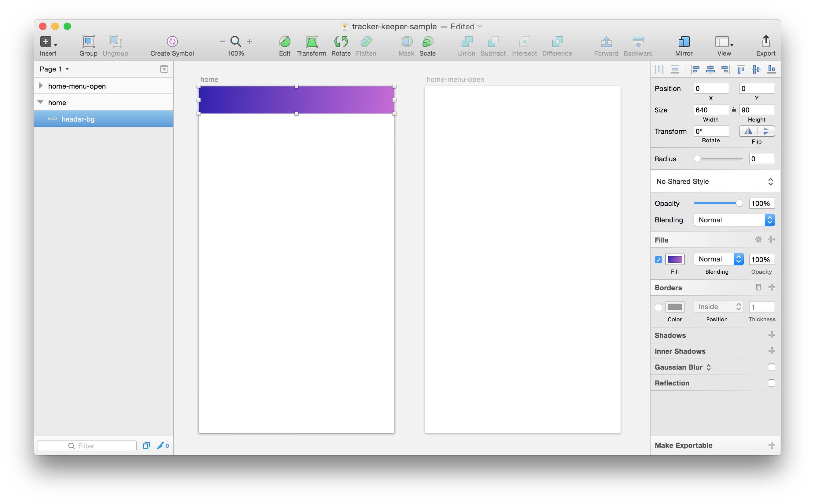Click the Create Symbol toolbar icon
This screenshot has width=815, height=504.
[172, 42]
